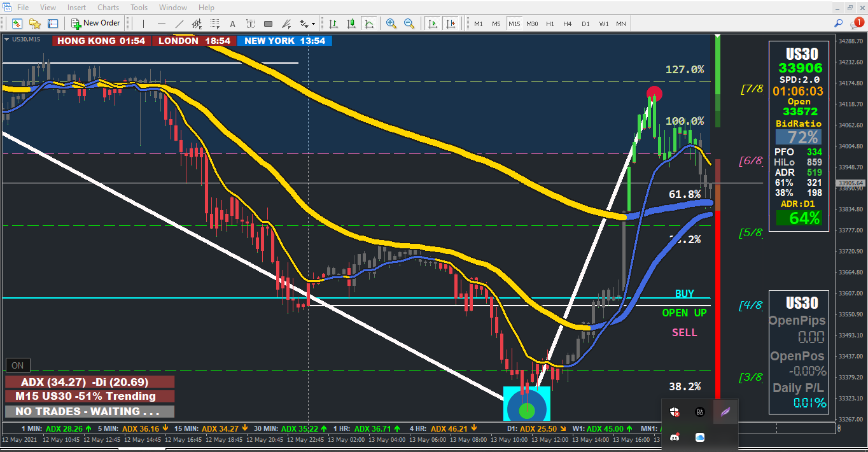Switch to MN timeframe

620,24
